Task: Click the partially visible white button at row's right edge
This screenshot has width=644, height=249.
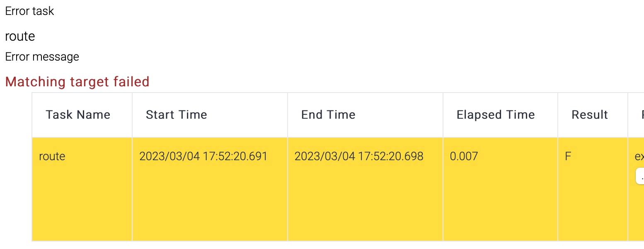Action: [640, 176]
